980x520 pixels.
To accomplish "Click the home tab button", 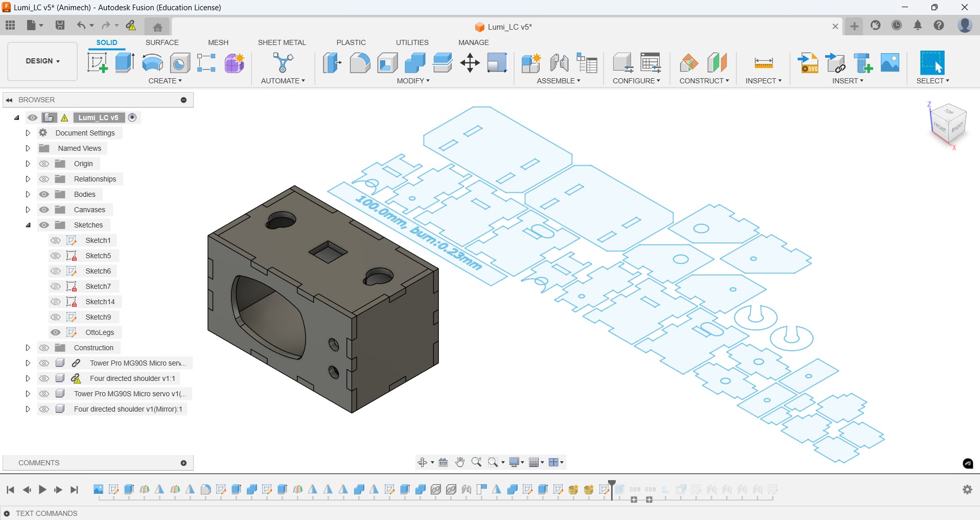I will click(157, 27).
